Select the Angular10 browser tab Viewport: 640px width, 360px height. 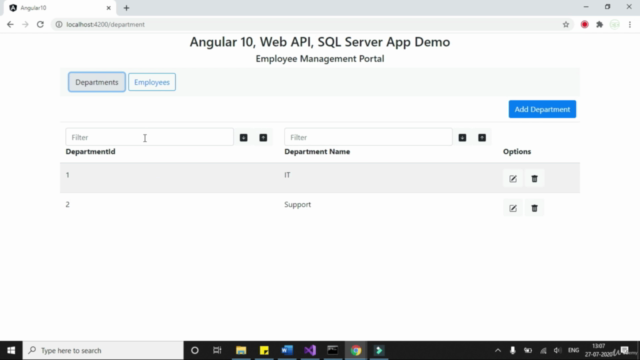(x=60, y=8)
